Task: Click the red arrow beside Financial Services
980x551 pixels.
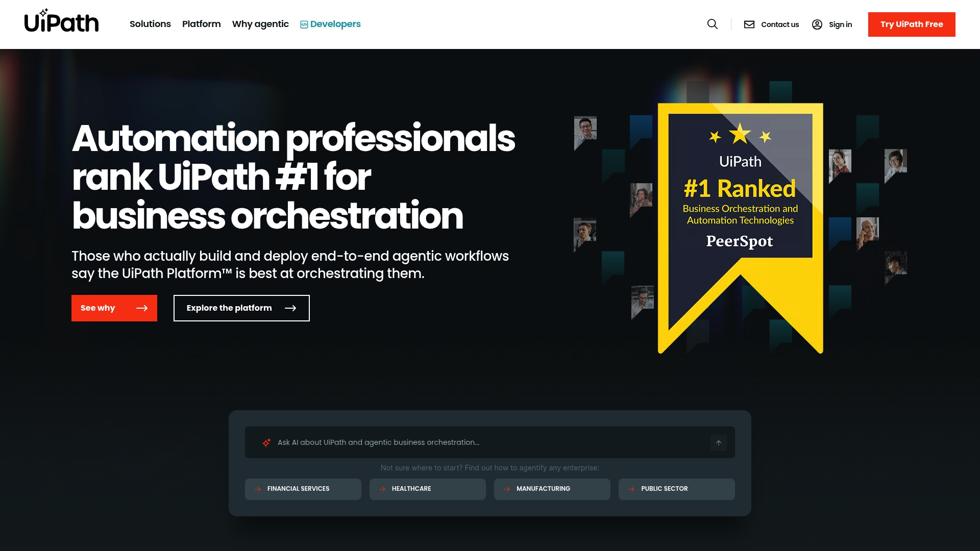Action: point(258,489)
